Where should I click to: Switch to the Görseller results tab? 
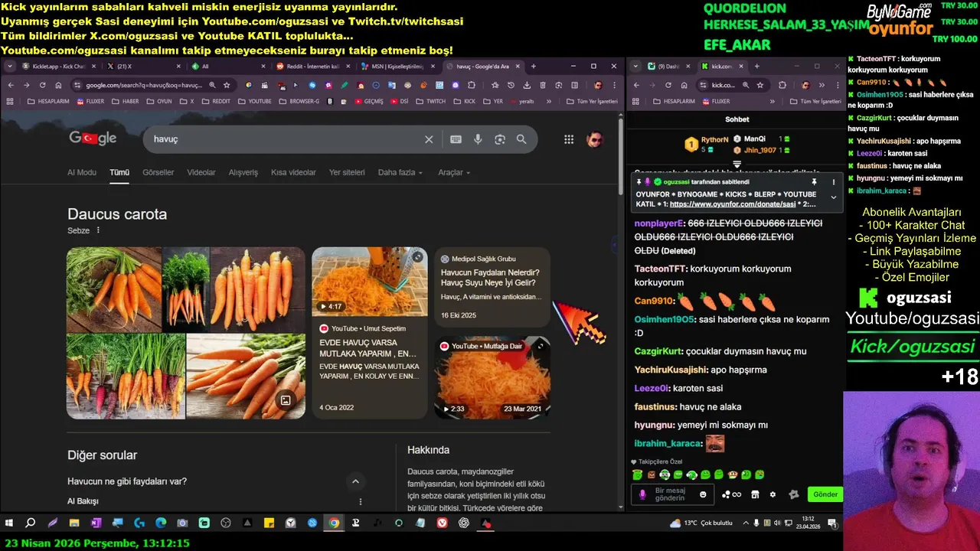pos(158,173)
